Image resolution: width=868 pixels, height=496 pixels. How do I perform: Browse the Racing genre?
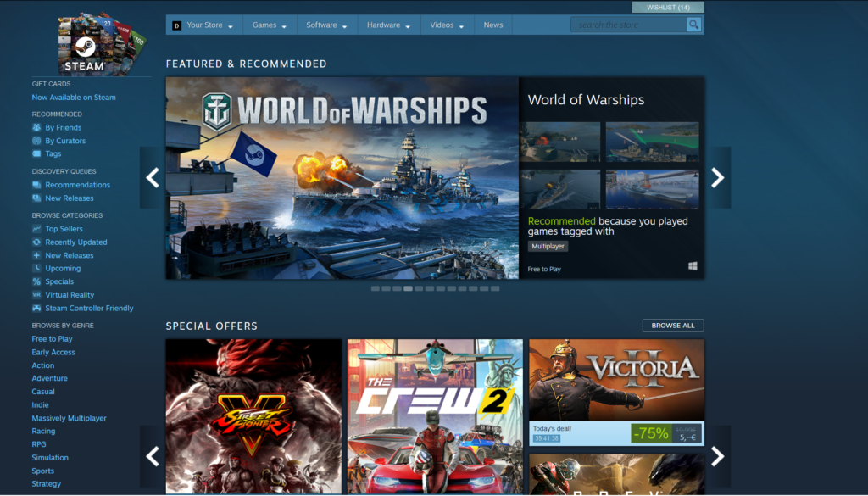[43, 431]
